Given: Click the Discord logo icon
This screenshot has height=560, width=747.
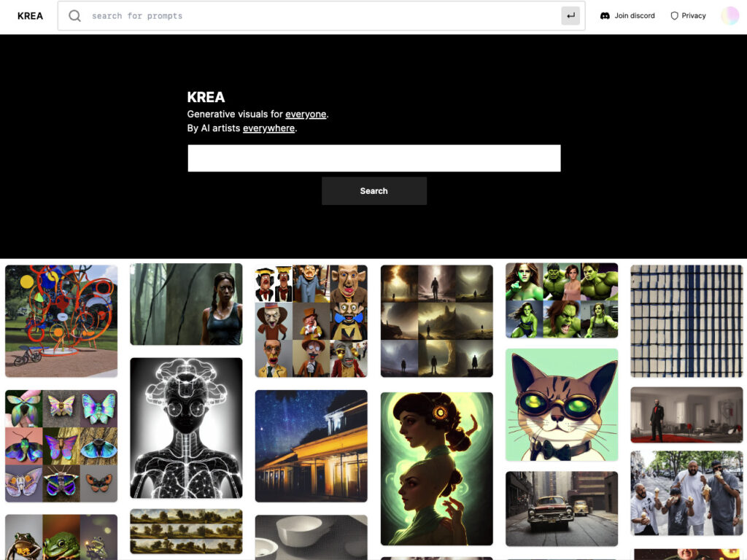Looking at the screenshot, I should click(x=605, y=16).
